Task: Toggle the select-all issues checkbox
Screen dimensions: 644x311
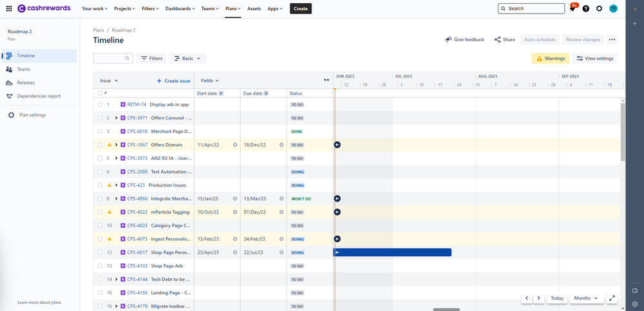Action: [100, 93]
